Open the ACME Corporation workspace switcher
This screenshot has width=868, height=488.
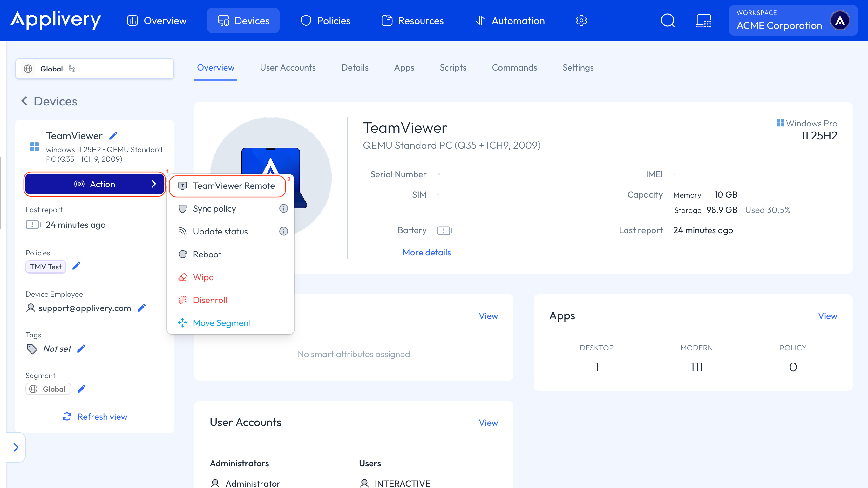click(x=793, y=21)
